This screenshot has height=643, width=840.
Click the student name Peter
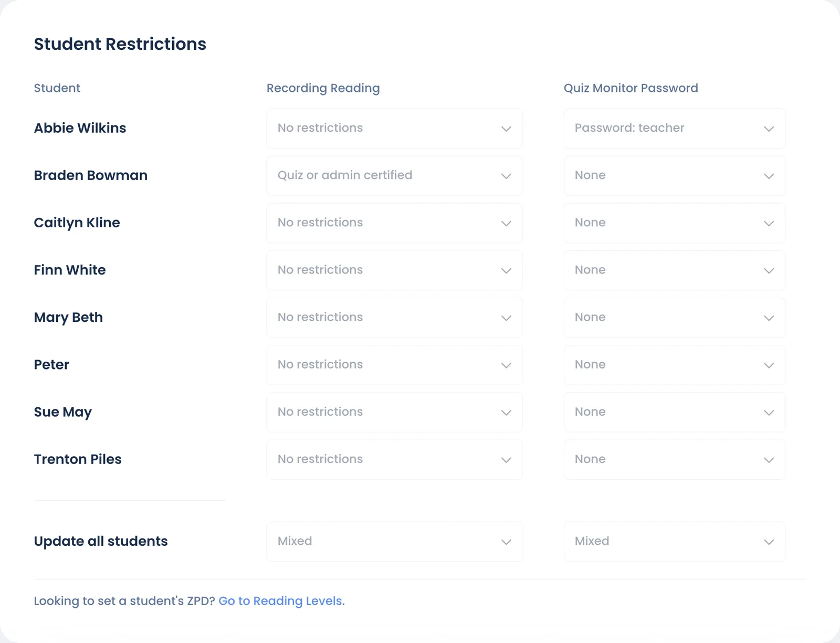[51, 365]
